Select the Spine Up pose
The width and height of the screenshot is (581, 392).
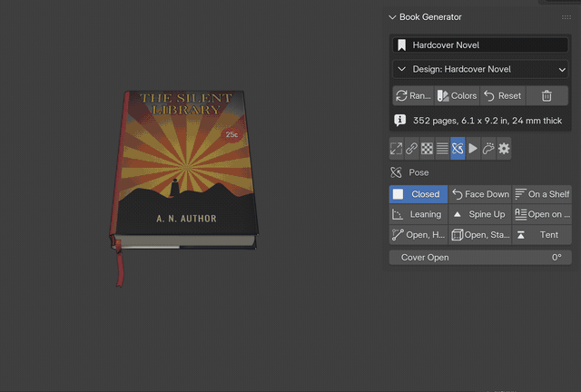coord(480,214)
